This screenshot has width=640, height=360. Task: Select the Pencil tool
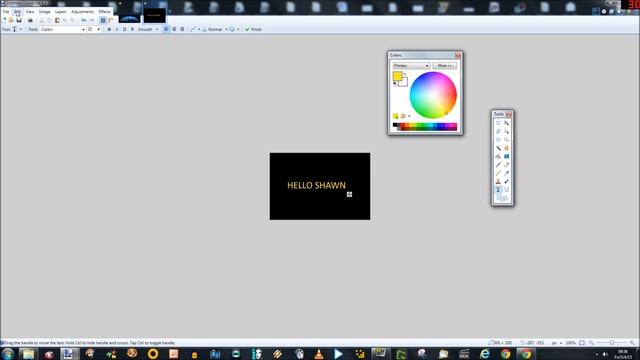point(498,173)
